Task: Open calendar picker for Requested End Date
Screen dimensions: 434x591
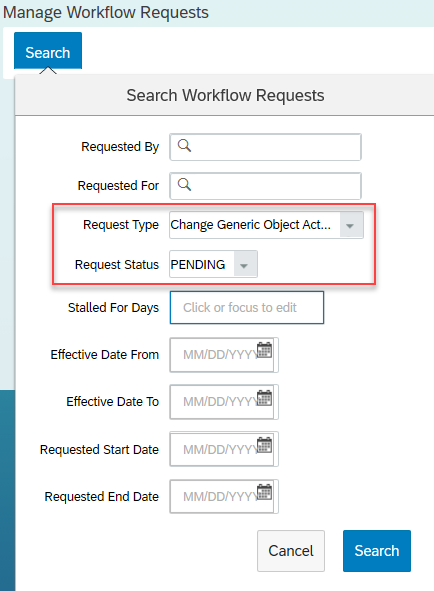Action: [264, 492]
